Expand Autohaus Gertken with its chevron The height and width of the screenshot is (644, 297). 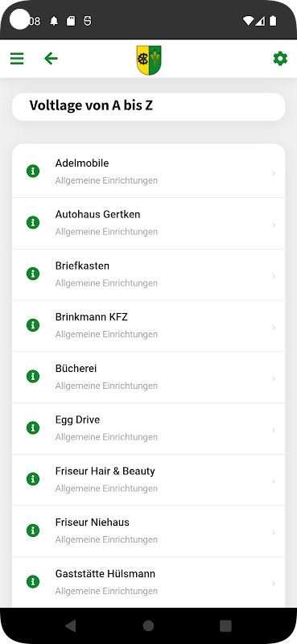pyautogui.click(x=274, y=225)
